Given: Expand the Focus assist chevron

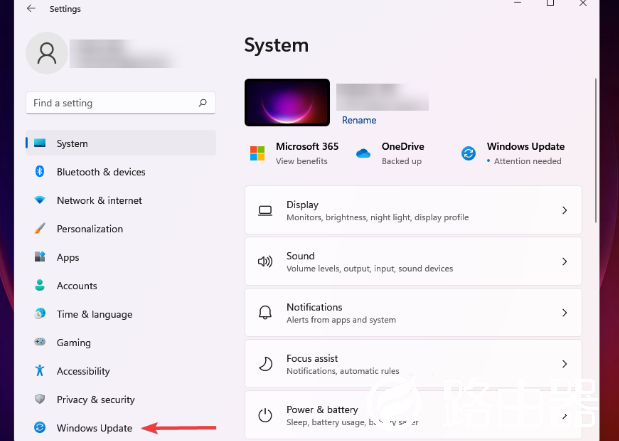Looking at the screenshot, I should click(565, 364).
